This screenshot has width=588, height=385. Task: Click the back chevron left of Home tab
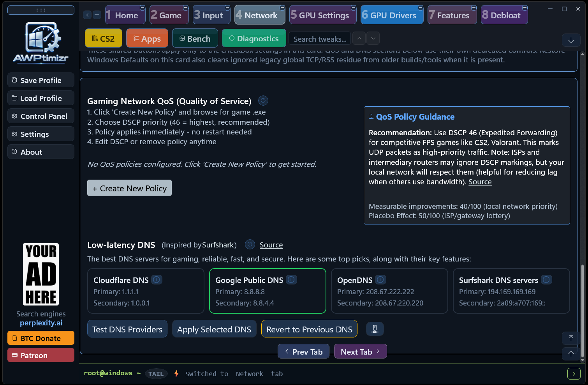pyautogui.click(x=88, y=15)
